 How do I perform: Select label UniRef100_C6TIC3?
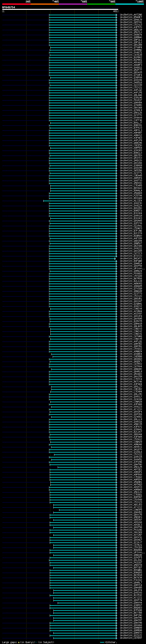(131, 253)
